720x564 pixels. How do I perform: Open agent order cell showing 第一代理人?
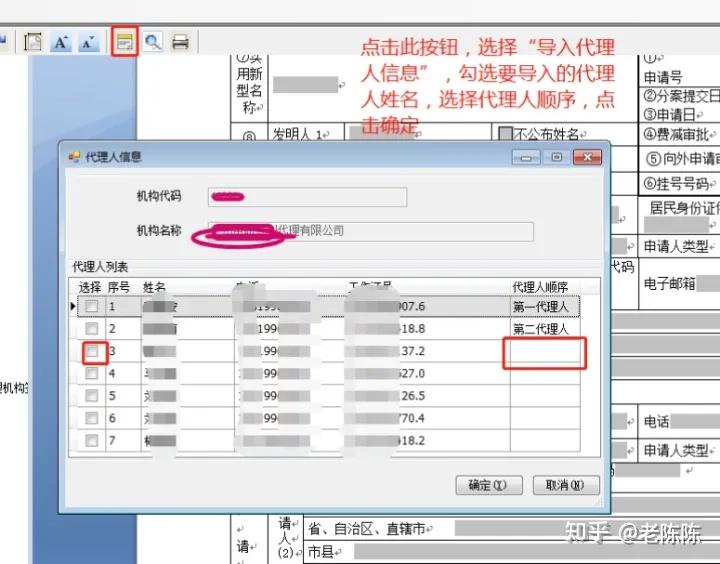tap(544, 307)
